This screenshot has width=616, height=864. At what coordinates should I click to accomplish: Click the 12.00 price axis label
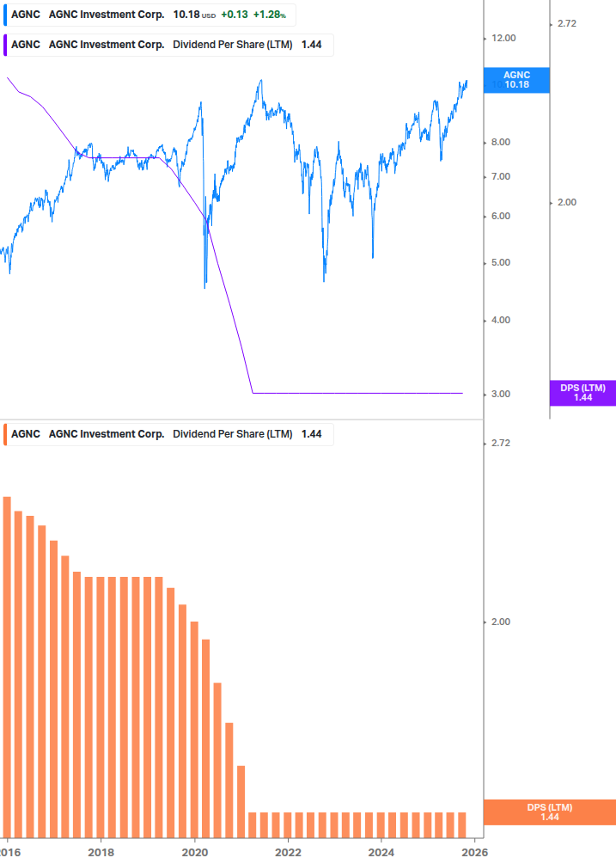tap(503, 38)
